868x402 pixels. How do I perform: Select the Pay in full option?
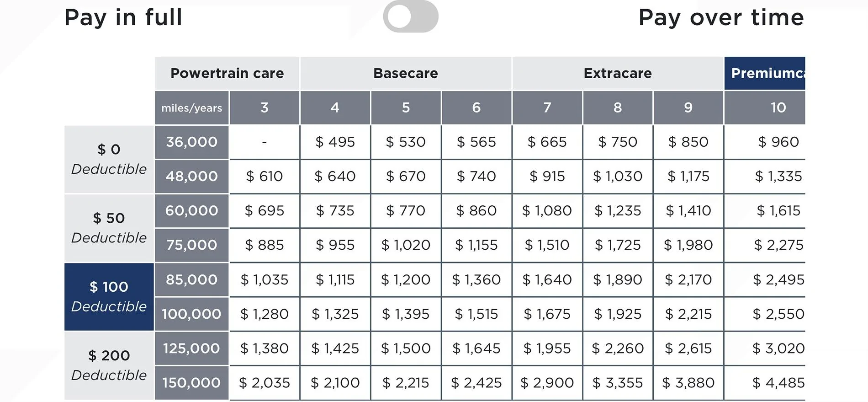123,18
